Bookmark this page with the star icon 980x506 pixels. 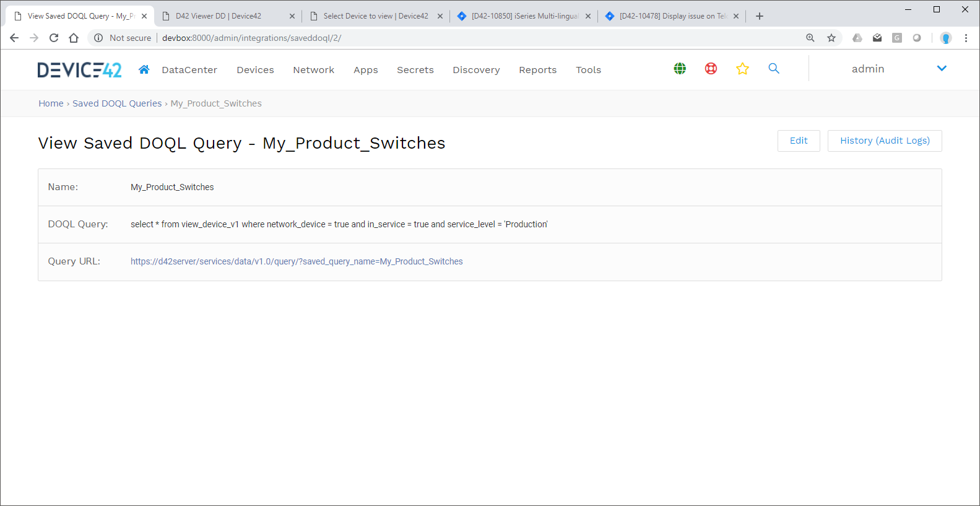(831, 38)
